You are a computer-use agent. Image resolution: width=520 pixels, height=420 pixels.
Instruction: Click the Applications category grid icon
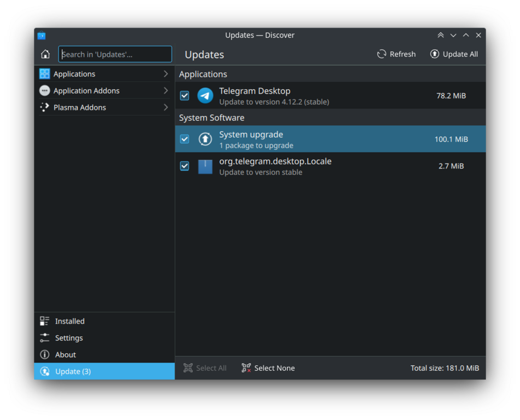pos(44,74)
